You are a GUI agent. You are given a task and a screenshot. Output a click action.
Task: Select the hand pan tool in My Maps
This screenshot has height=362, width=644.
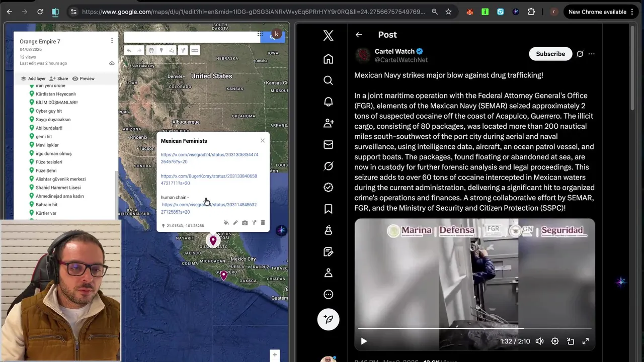[150, 50]
